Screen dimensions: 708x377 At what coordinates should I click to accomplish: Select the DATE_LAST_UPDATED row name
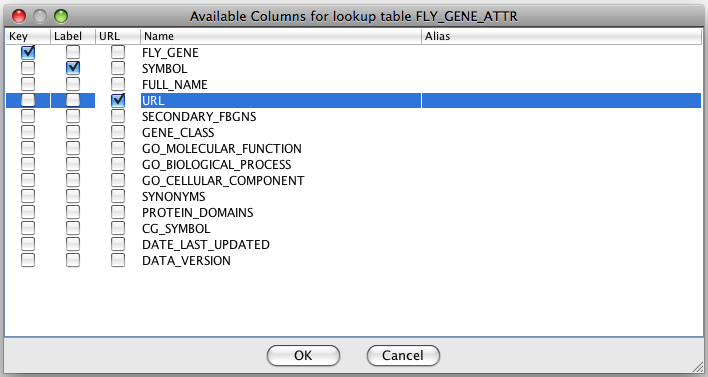(x=206, y=245)
